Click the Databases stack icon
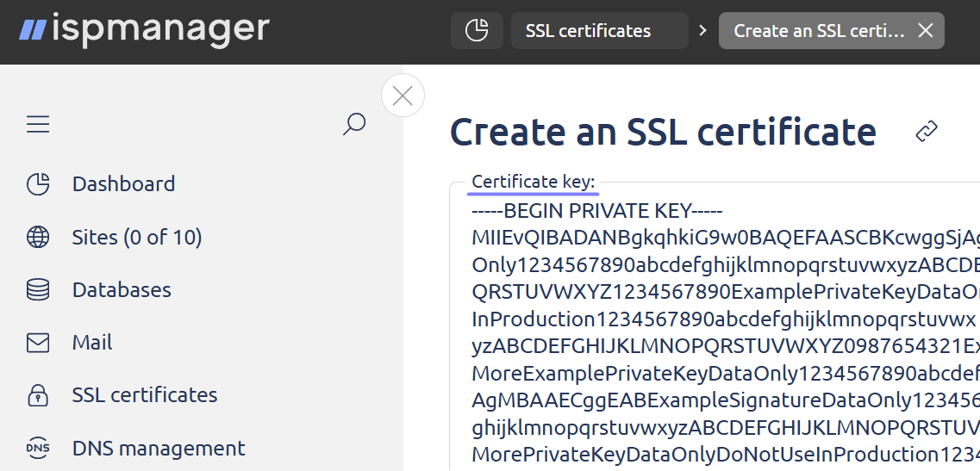The height and width of the screenshot is (471, 980). tap(38, 290)
